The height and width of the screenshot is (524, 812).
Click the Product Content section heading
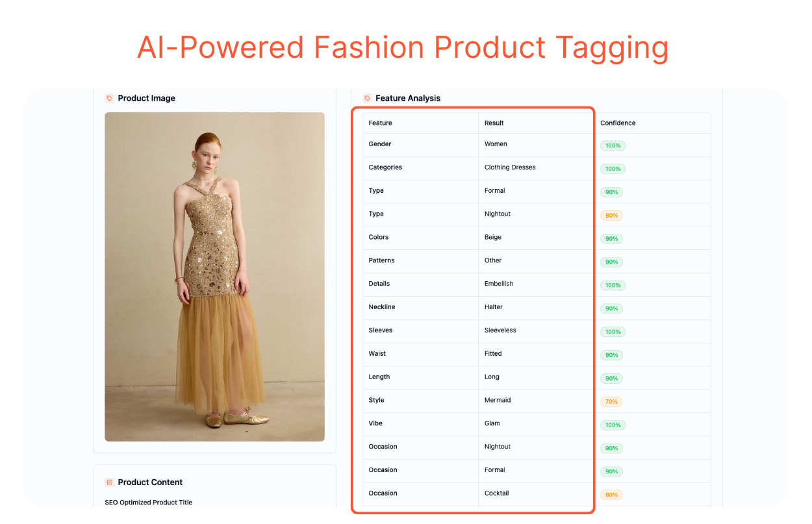150,482
